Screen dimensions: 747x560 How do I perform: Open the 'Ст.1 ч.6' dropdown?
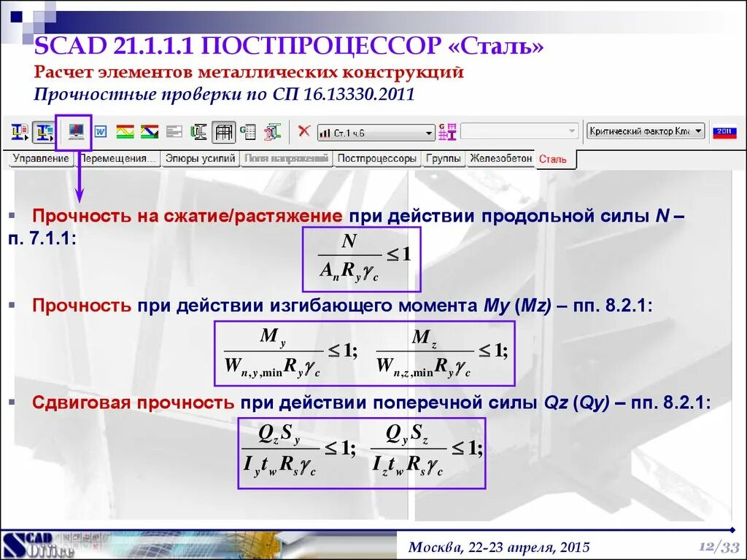click(376, 133)
